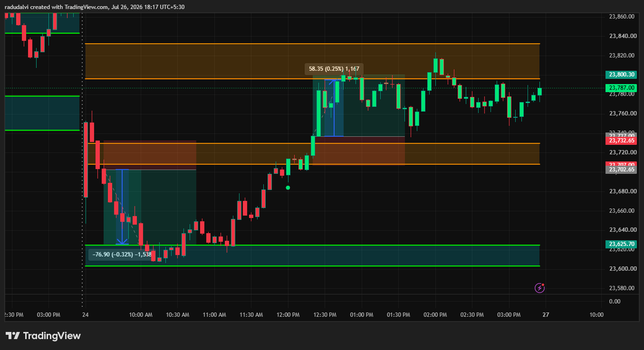
Task: Click the date label 24 on the time axis
Action: (x=85, y=315)
